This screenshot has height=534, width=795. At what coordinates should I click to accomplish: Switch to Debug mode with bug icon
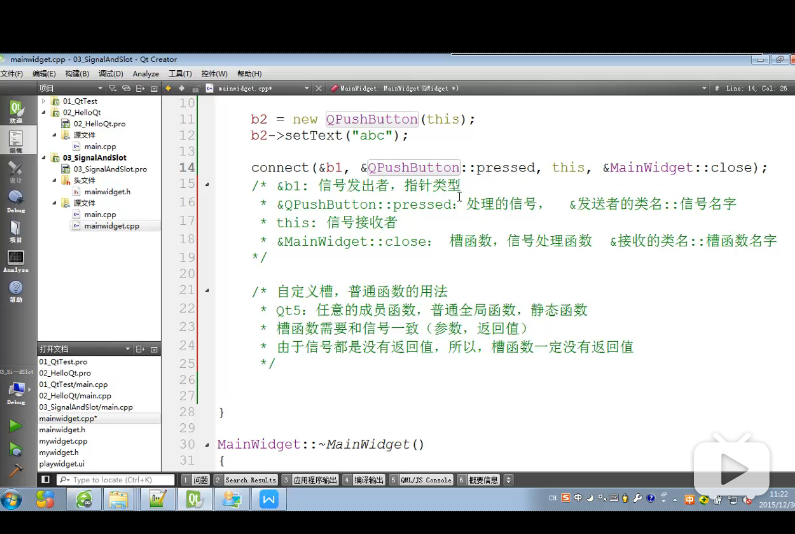click(16, 201)
